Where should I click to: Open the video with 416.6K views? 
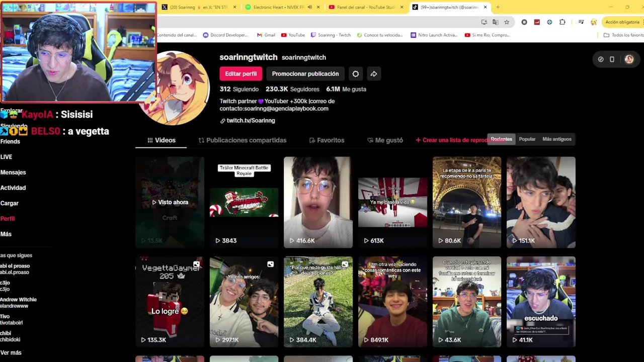(318, 202)
